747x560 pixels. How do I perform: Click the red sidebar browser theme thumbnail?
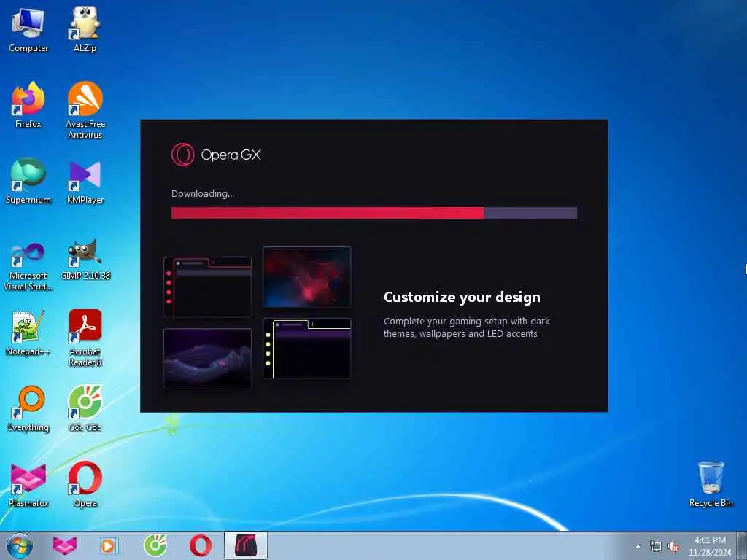(207, 287)
